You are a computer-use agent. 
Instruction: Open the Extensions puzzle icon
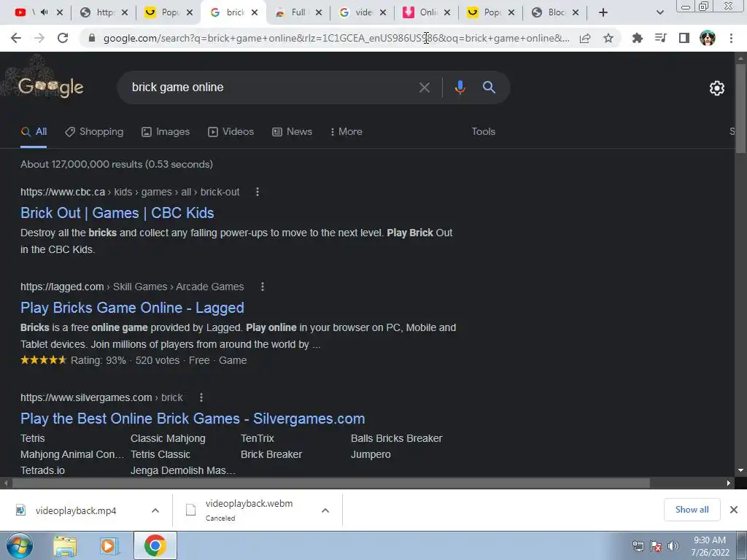tap(638, 38)
